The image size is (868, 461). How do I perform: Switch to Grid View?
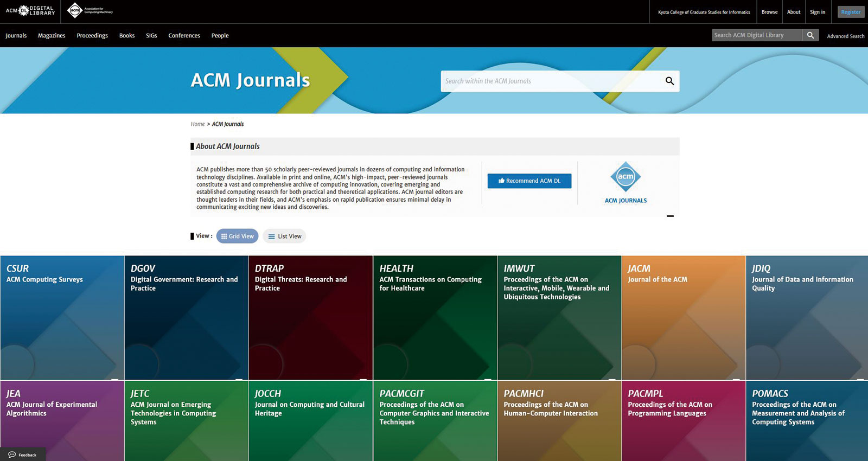(238, 236)
